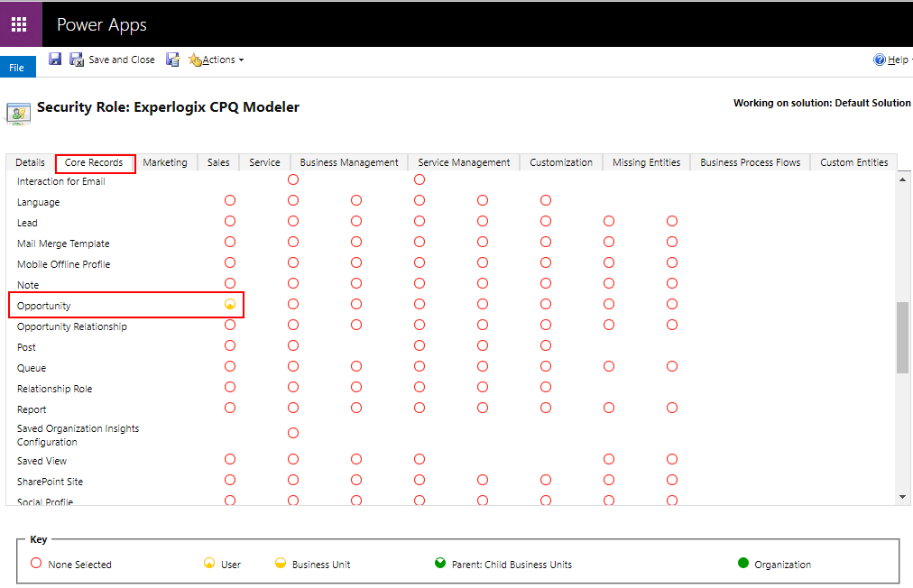Switch to the Business Process Flows tab

[750, 162]
